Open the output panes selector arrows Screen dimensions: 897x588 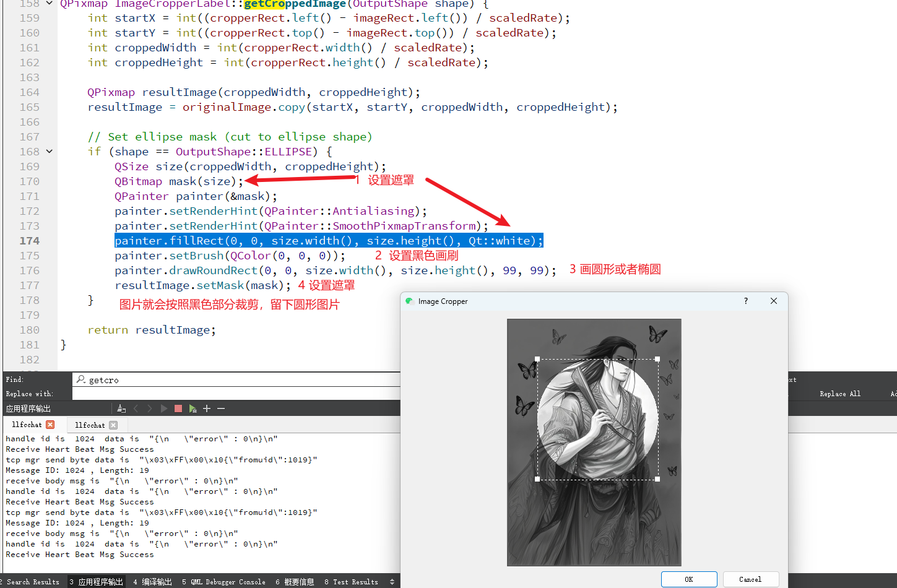[x=392, y=582]
